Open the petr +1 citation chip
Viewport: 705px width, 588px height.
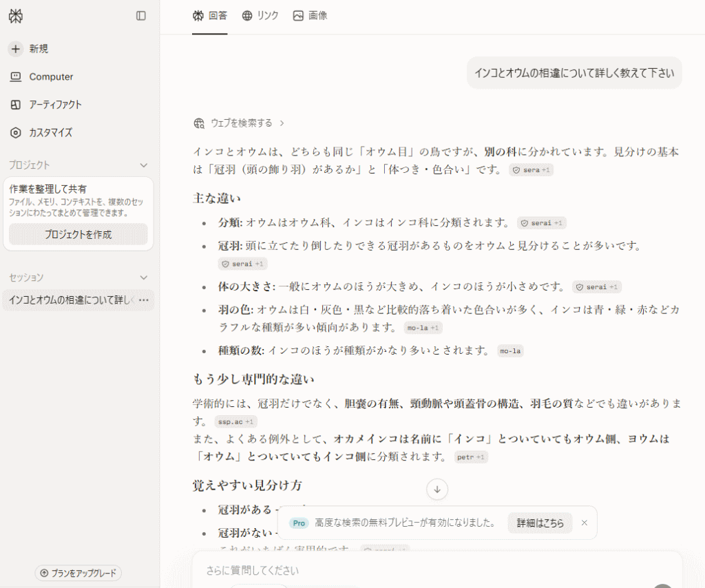(x=471, y=457)
